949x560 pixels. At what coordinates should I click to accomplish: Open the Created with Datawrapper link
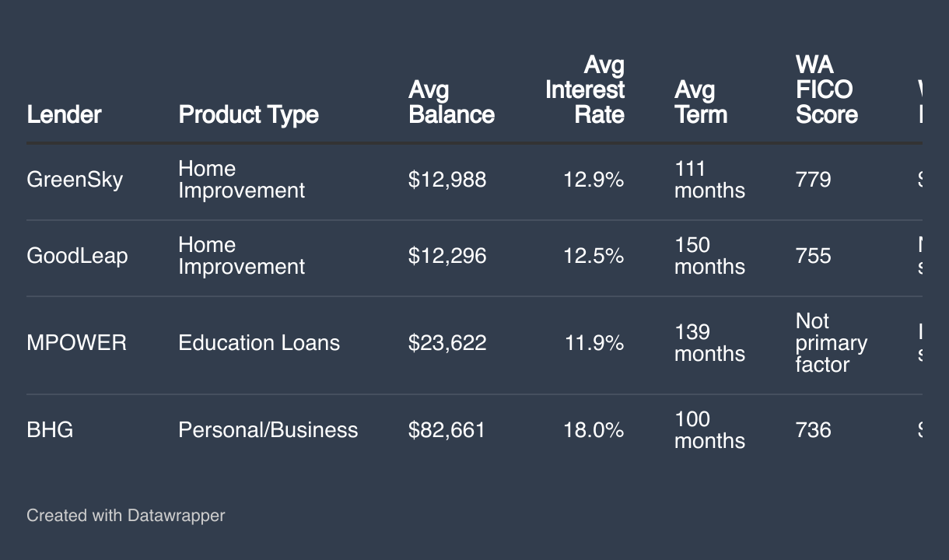point(125,515)
